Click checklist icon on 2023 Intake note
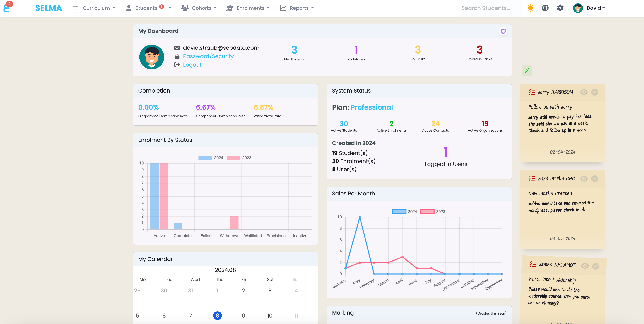 [532, 179]
